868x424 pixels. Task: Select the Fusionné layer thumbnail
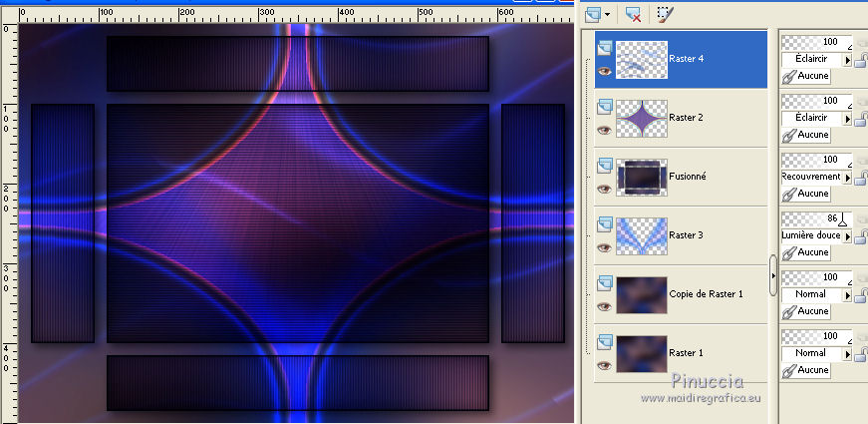pyautogui.click(x=642, y=178)
